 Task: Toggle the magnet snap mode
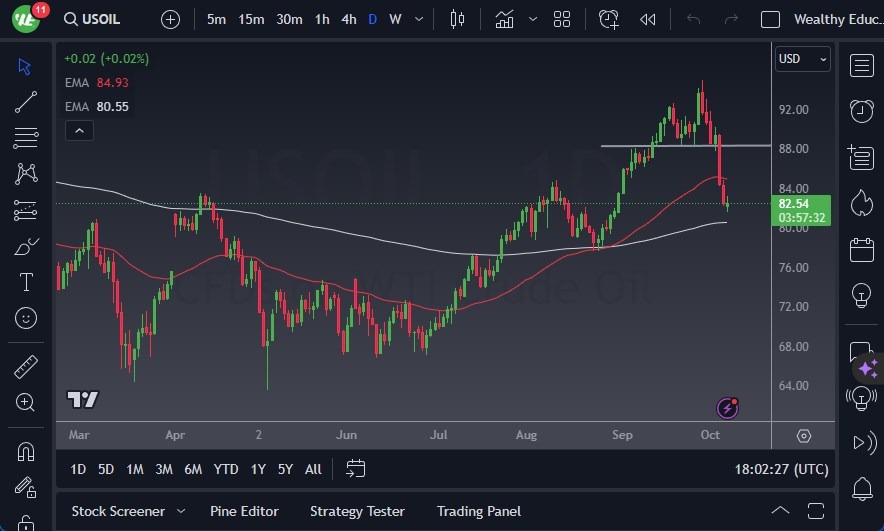coord(26,451)
